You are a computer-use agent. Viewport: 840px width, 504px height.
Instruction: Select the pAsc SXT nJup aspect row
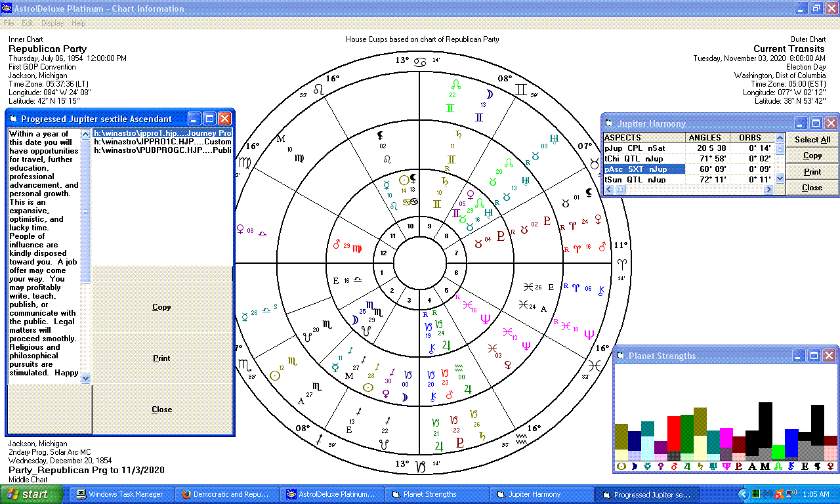[x=689, y=169]
